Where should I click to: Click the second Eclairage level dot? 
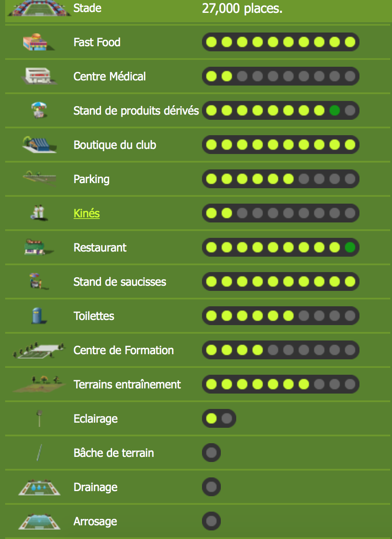click(227, 418)
